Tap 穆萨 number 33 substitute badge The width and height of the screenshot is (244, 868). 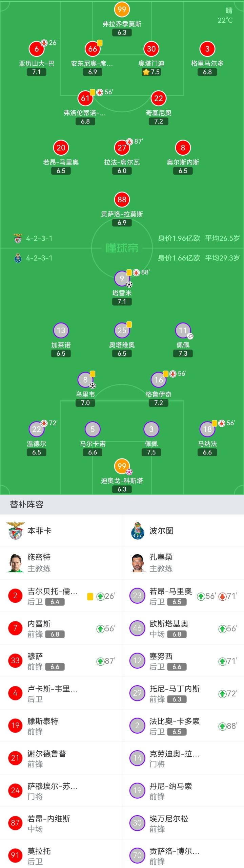(x=15, y=661)
